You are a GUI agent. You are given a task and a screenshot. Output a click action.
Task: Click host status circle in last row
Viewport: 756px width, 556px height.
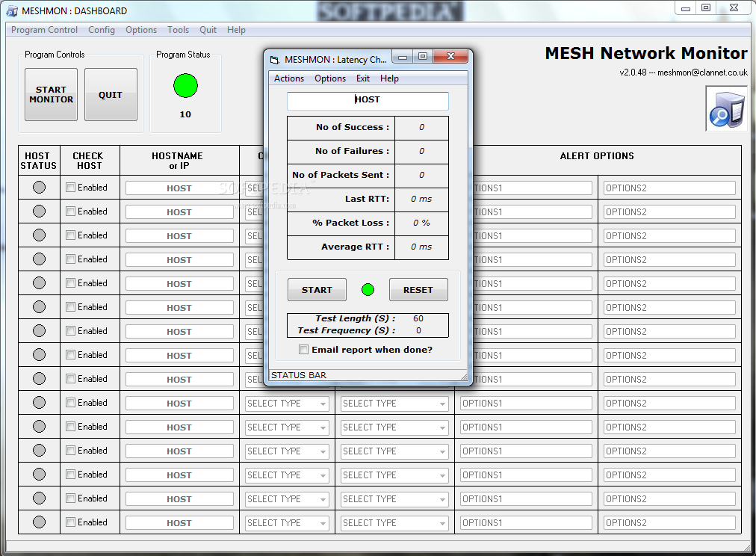pos(39,522)
